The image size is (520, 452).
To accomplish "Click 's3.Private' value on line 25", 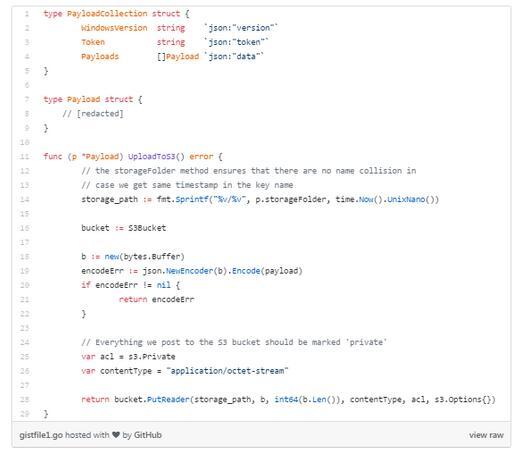I will coord(152,357).
